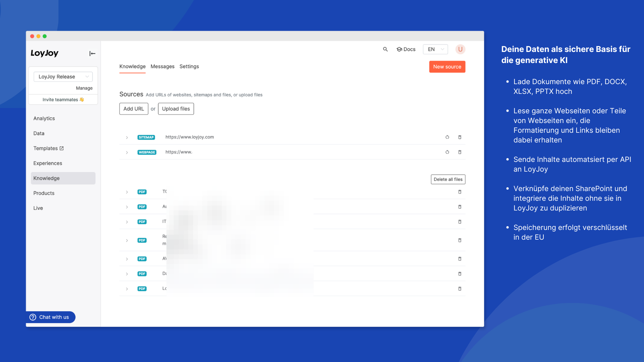Delete the first PDF file

tap(460, 192)
